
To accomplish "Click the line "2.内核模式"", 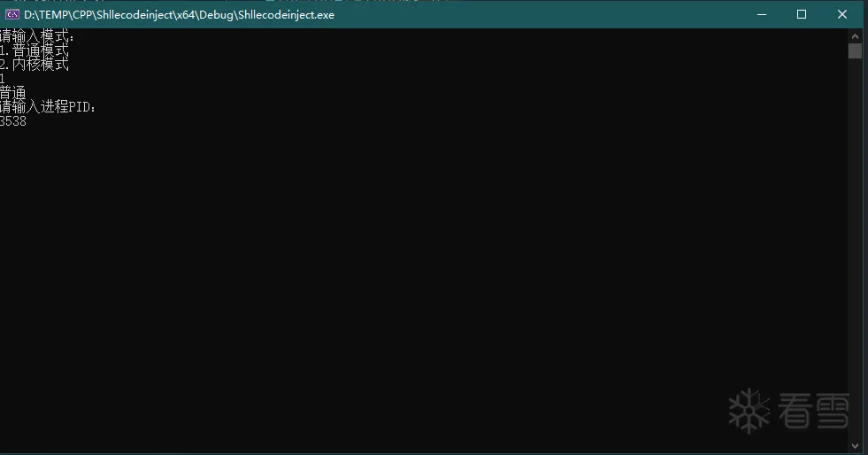I will click(x=34, y=65).
